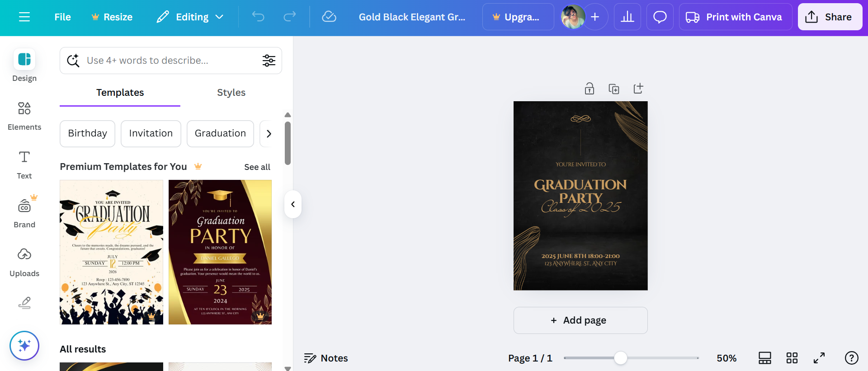
Task: Click the design title Gold Black Elegant
Action: (412, 17)
